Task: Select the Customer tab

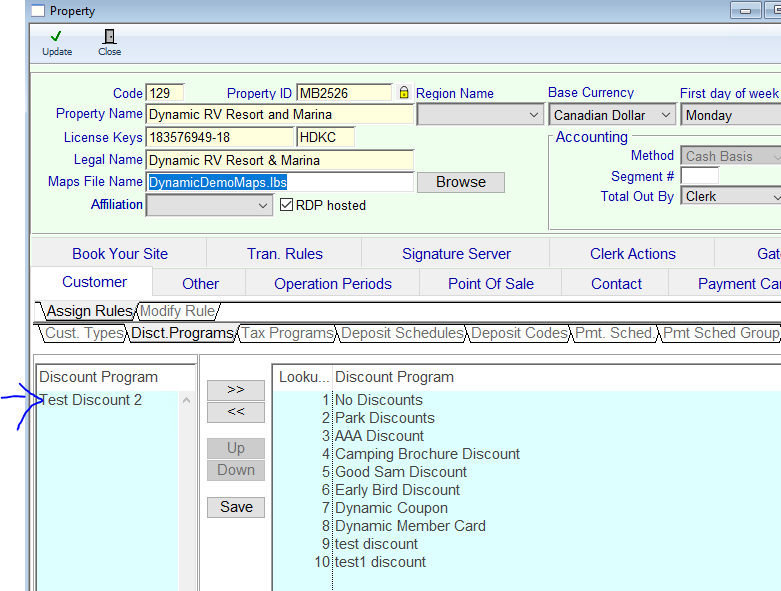Action: (x=94, y=282)
